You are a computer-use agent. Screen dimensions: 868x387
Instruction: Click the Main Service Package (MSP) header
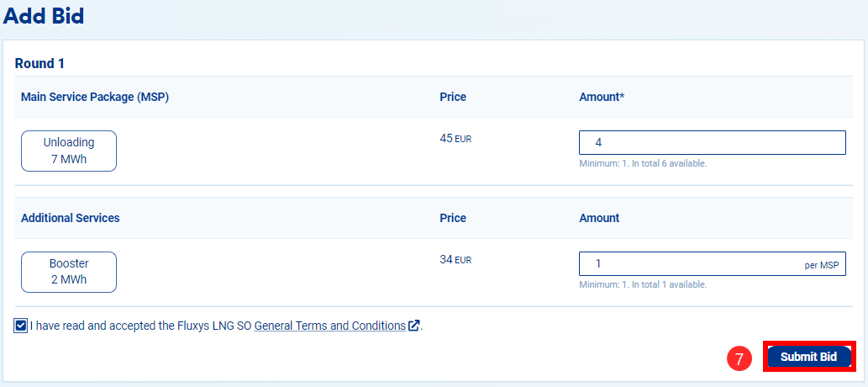click(x=95, y=97)
